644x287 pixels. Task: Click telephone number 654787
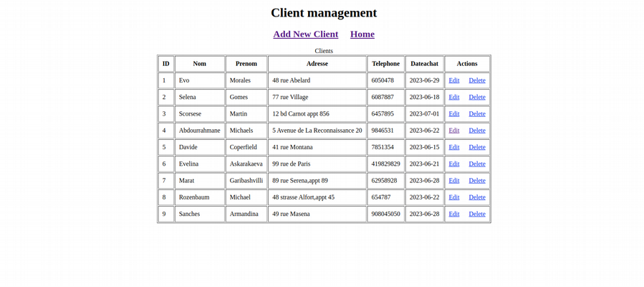[x=385, y=197]
